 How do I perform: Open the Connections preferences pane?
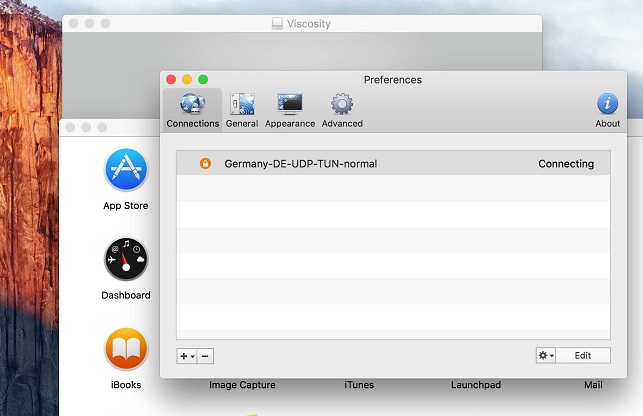click(x=192, y=110)
